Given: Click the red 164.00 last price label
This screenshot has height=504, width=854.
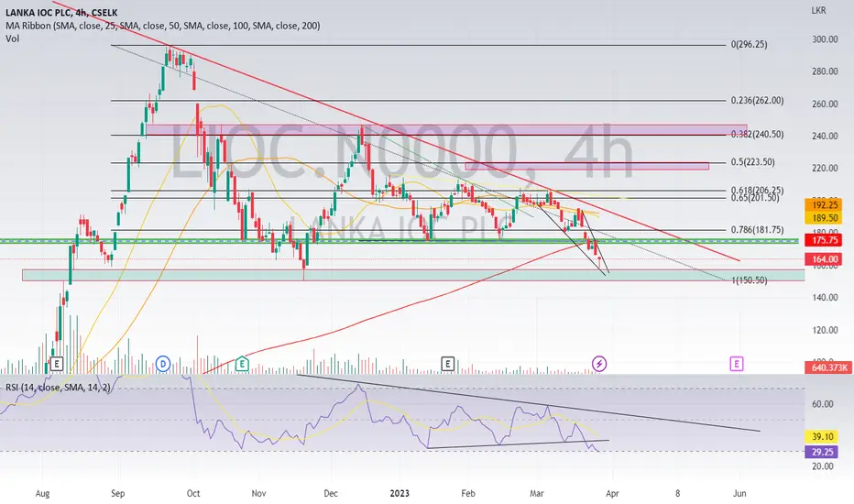Looking at the screenshot, I should click(x=825, y=259).
